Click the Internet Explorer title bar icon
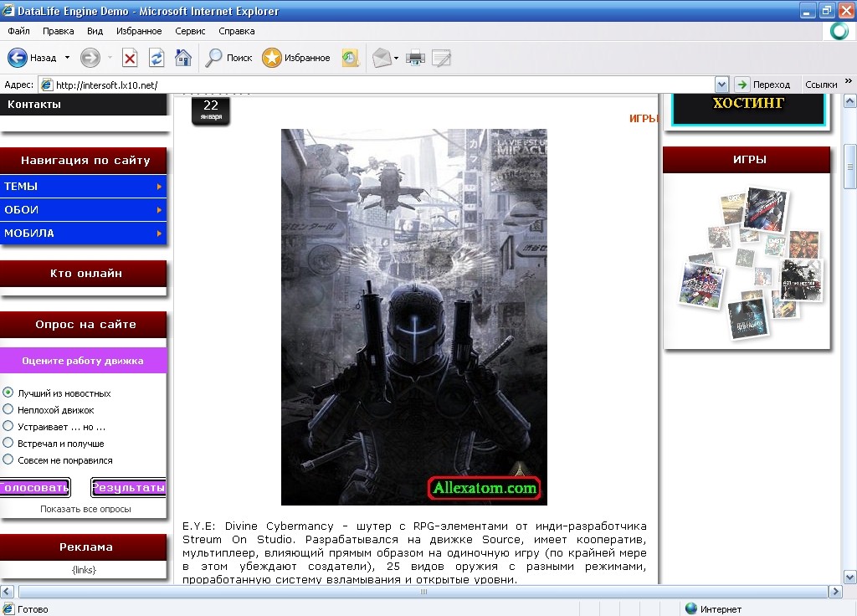 coord(8,10)
